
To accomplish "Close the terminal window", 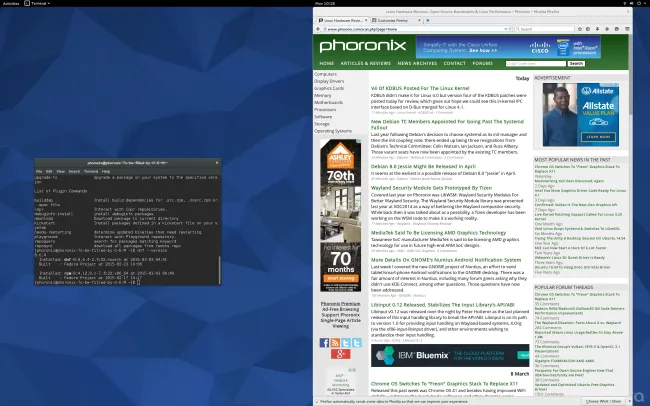I will click(x=216, y=163).
